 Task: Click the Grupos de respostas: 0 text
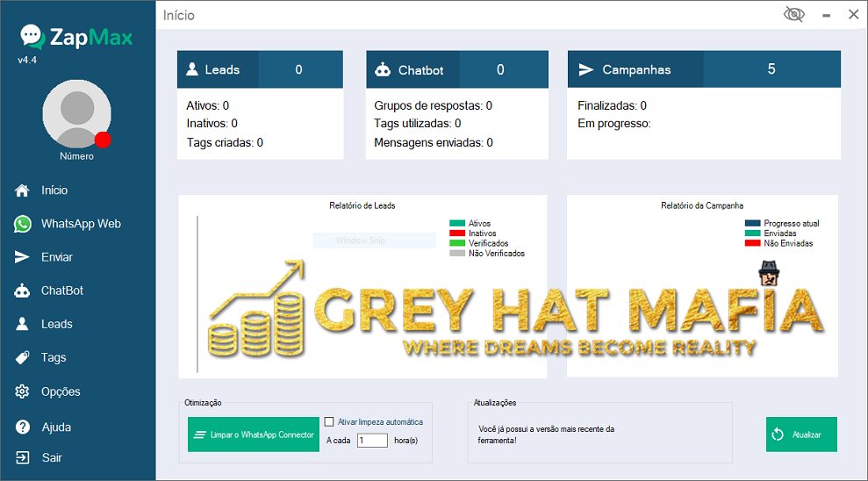[434, 105]
